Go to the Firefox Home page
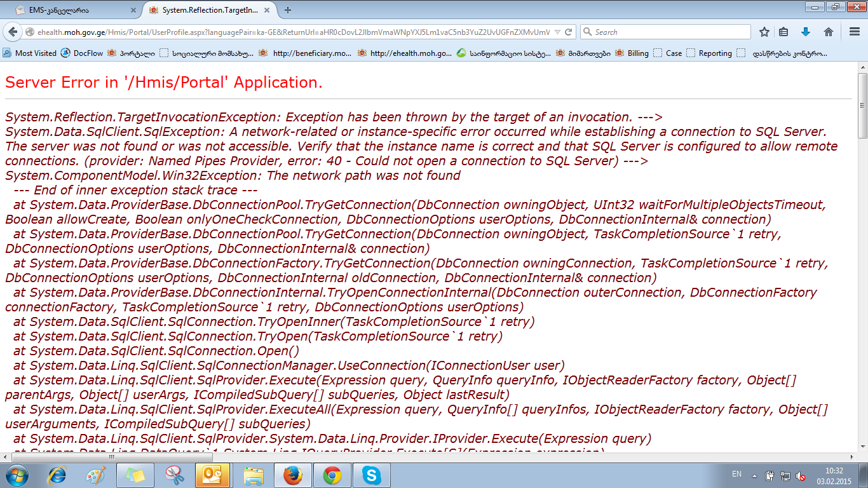Screen dimensions: 868x488 pyautogui.click(x=828, y=32)
